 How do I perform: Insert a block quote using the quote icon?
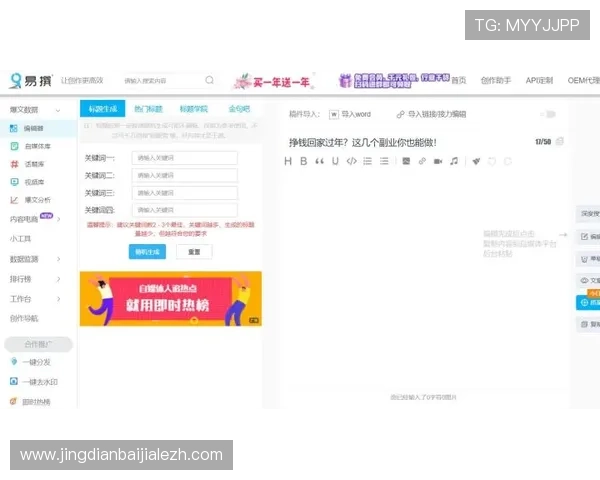pos(320,161)
